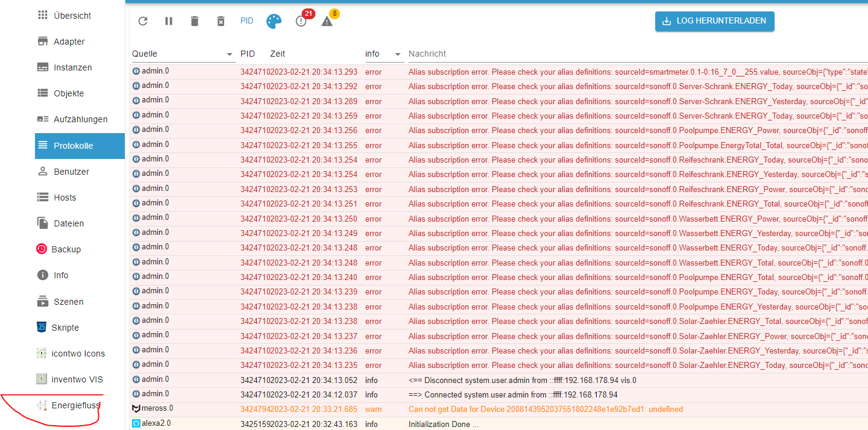This screenshot has width=868, height=430.
Task: Select Aufzählungen in the sidebar
Action: pyautogui.click(x=80, y=119)
